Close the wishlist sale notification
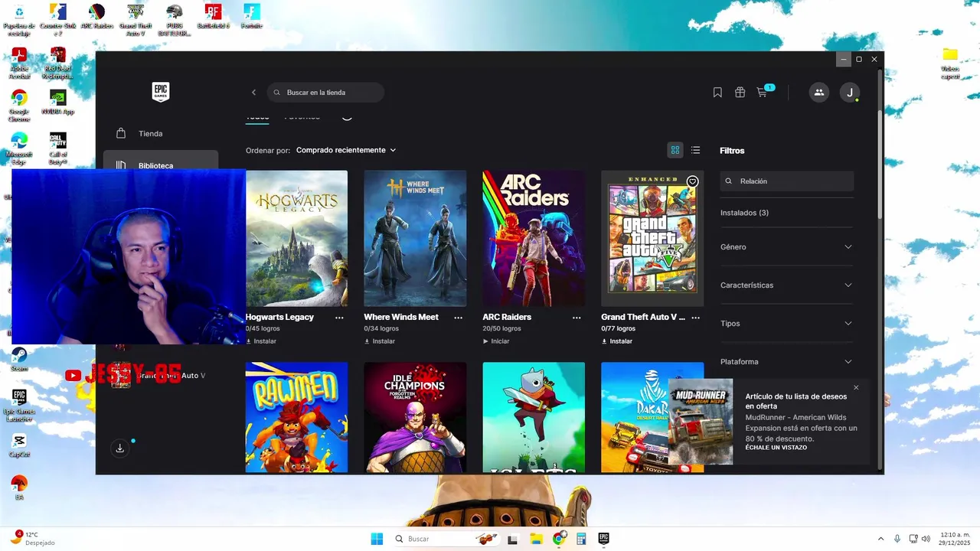Image resolution: width=980 pixels, height=551 pixels. coord(856,387)
